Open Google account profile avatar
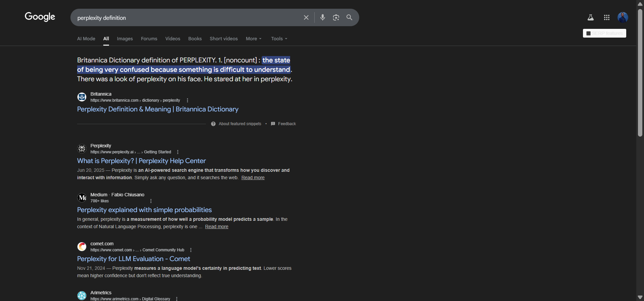 tap(623, 17)
